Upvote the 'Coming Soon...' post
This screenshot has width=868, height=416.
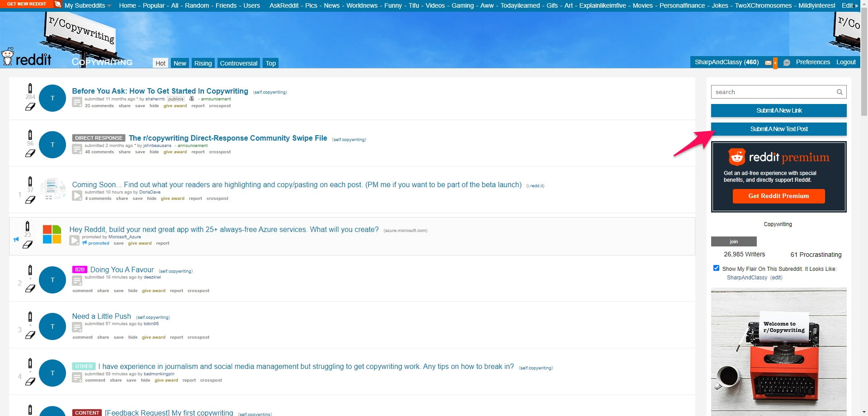click(x=30, y=181)
